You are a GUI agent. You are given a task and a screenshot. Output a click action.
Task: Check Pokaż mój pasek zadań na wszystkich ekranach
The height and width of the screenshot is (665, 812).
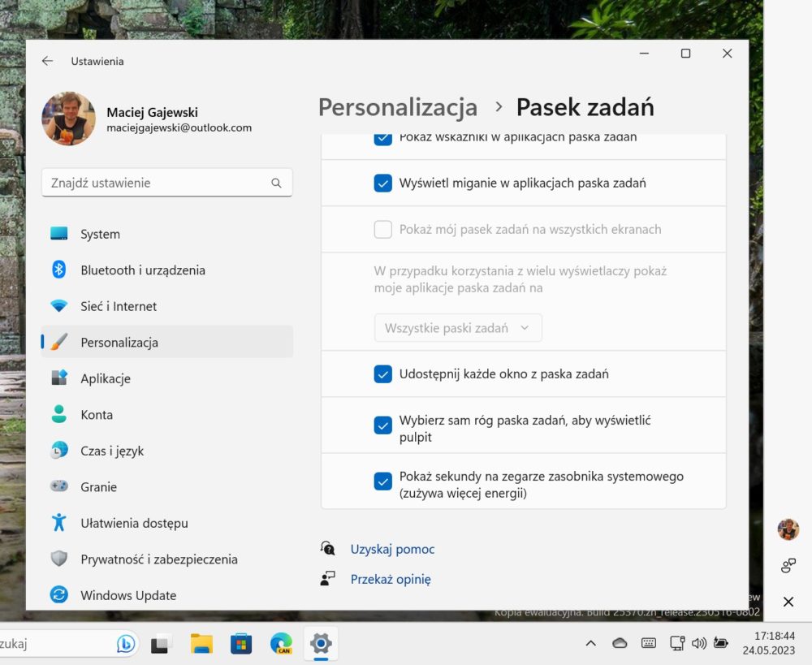382,229
